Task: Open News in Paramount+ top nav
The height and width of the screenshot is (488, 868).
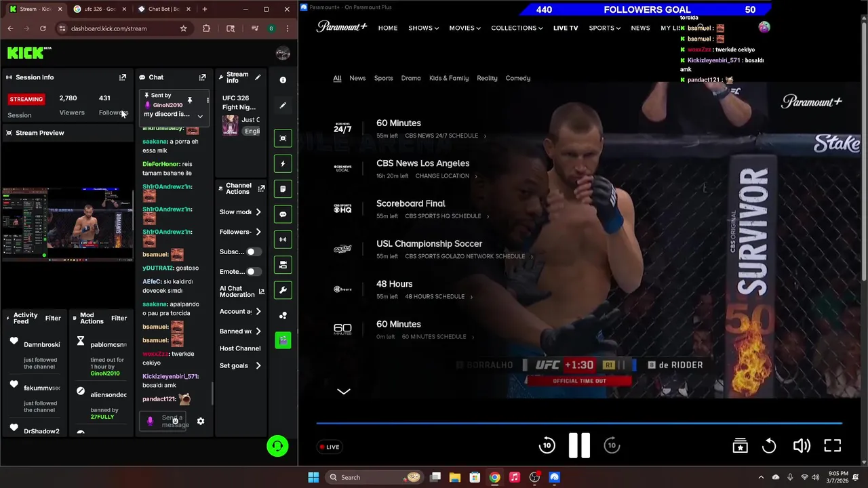Action: point(640,28)
